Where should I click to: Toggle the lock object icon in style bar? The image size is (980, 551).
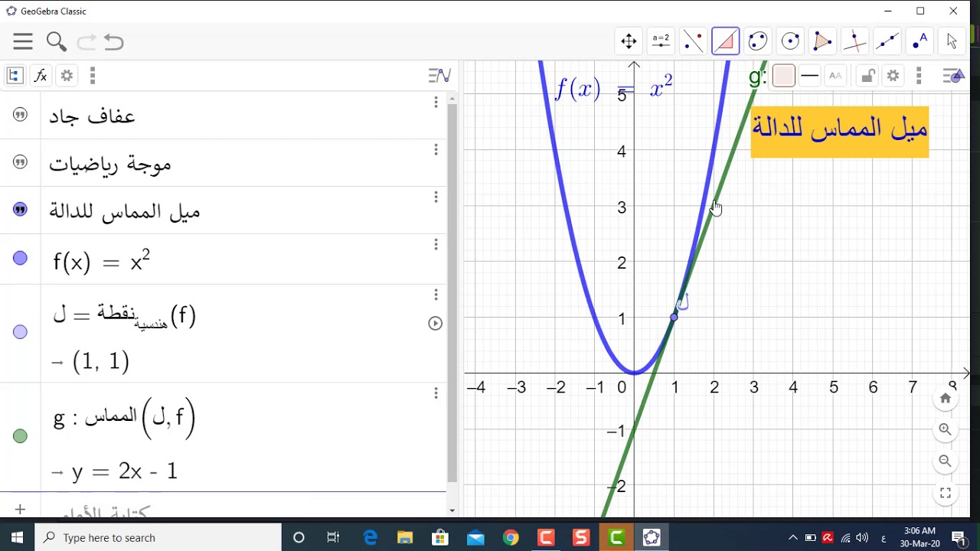tap(867, 75)
